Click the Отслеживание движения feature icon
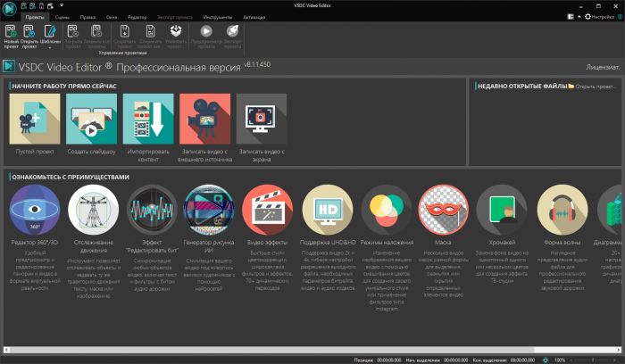 click(x=93, y=210)
